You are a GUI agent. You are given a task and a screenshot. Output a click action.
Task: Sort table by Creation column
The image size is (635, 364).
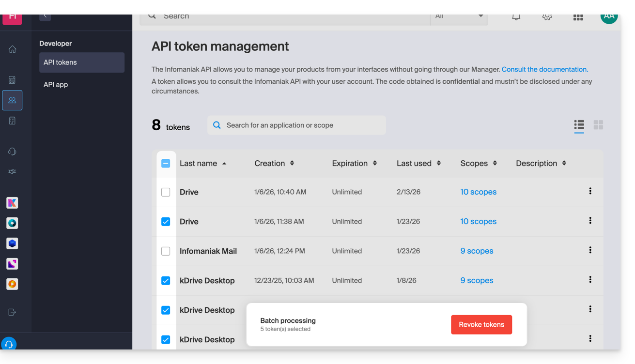274,164
